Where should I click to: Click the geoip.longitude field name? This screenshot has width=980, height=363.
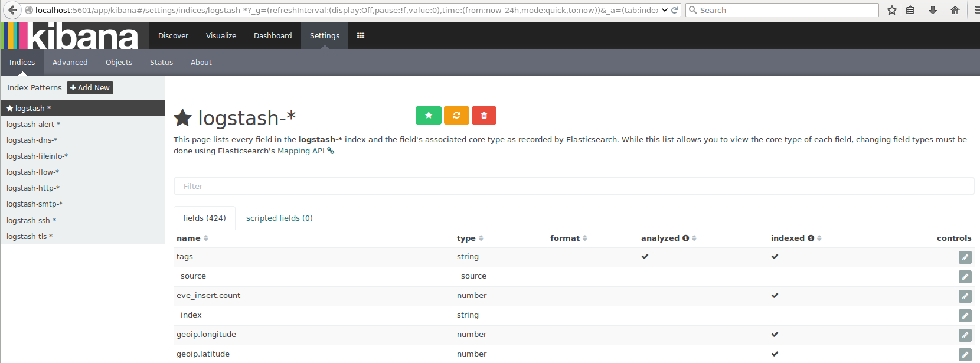click(x=206, y=335)
